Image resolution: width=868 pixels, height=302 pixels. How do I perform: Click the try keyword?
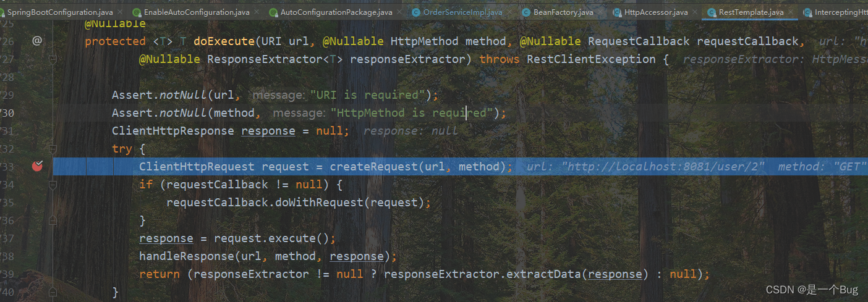[122, 149]
